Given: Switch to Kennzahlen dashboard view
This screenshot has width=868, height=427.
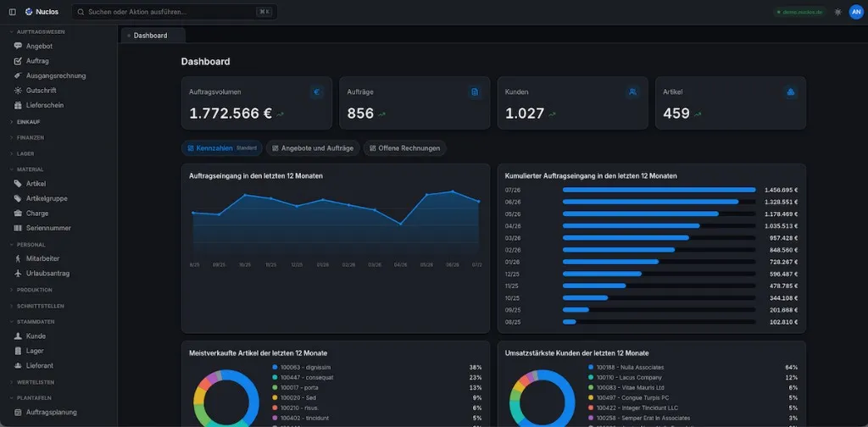Looking at the screenshot, I should (221, 148).
